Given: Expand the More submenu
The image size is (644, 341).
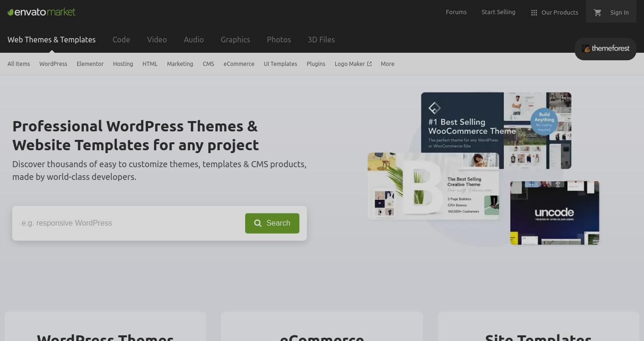Looking at the screenshot, I should (x=388, y=64).
